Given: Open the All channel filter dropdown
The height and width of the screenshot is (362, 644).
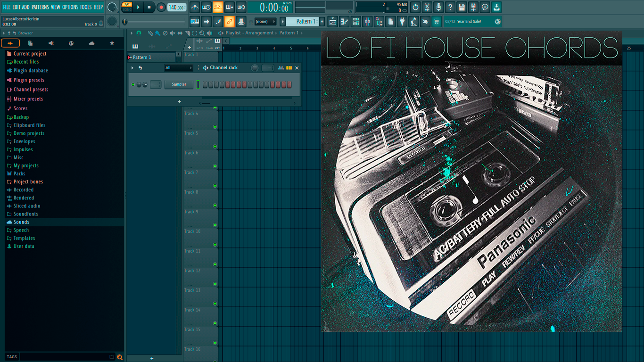Looking at the screenshot, I should point(179,68).
